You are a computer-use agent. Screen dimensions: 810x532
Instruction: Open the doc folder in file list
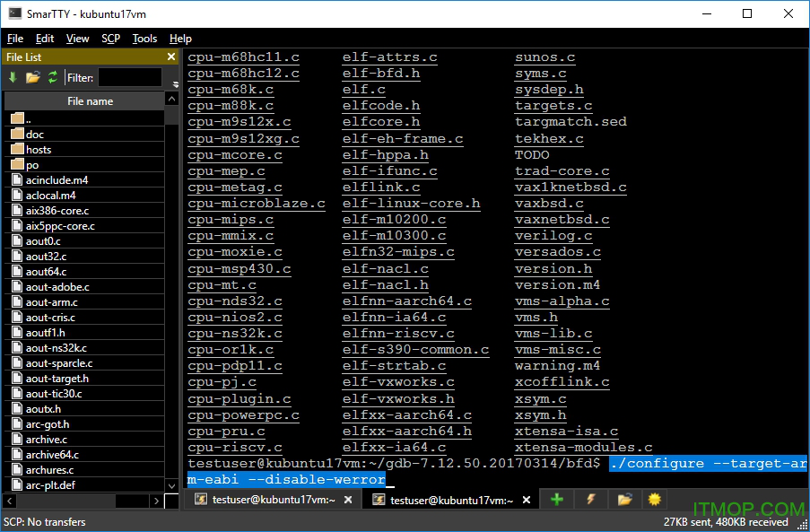pos(34,135)
